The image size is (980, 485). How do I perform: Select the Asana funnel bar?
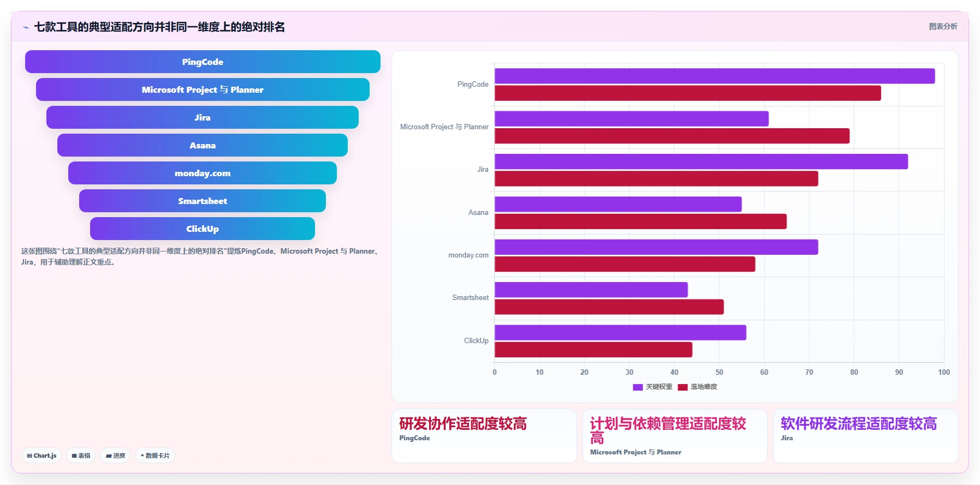203,145
